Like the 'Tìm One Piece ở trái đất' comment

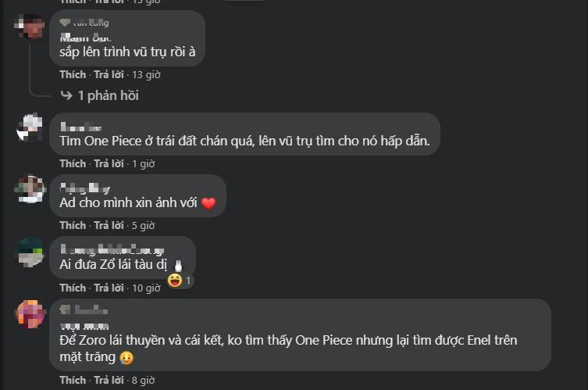73,163
